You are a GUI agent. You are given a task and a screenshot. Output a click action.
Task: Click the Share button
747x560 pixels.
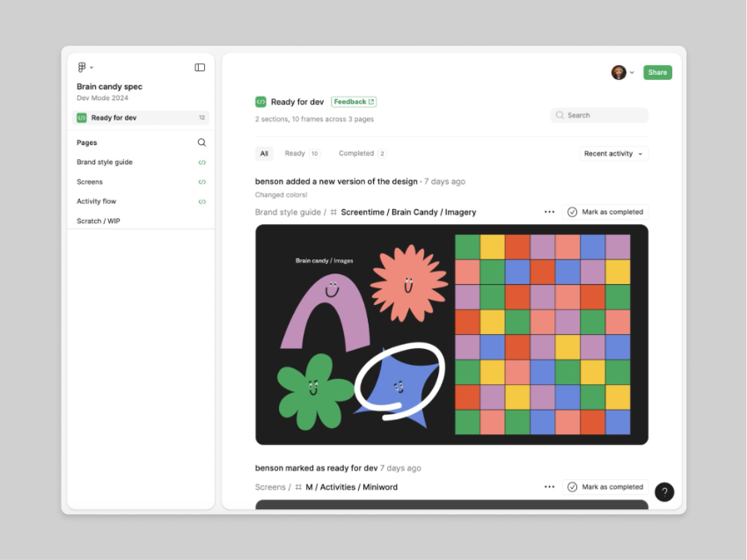point(656,72)
